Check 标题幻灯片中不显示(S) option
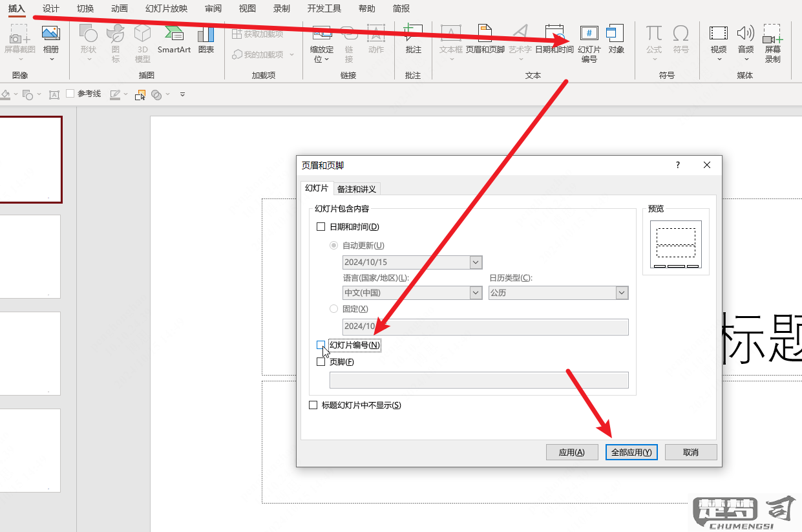The width and height of the screenshot is (802, 532). pyautogui.click(x=313, y=405)
